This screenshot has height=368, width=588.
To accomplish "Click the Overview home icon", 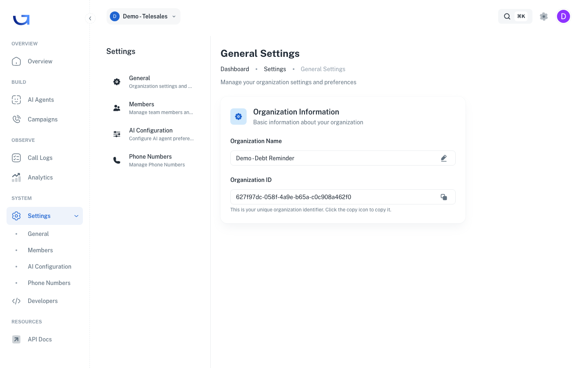I will coord(16,61).
